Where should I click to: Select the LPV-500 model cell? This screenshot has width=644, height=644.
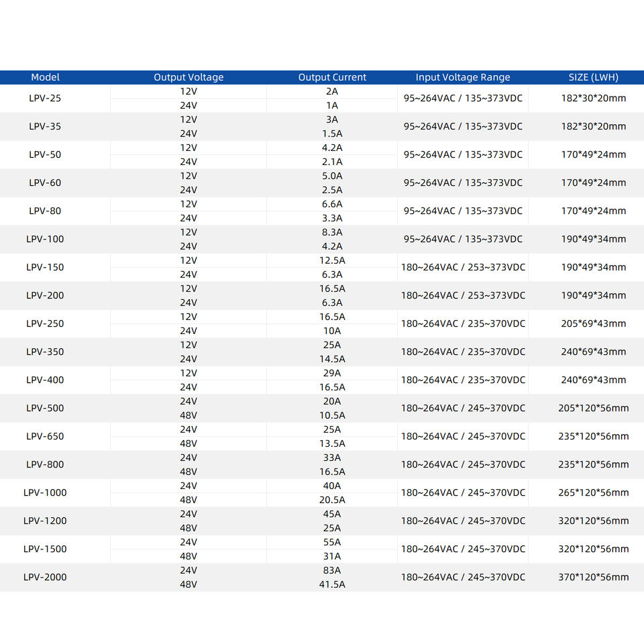click(45, 409)
